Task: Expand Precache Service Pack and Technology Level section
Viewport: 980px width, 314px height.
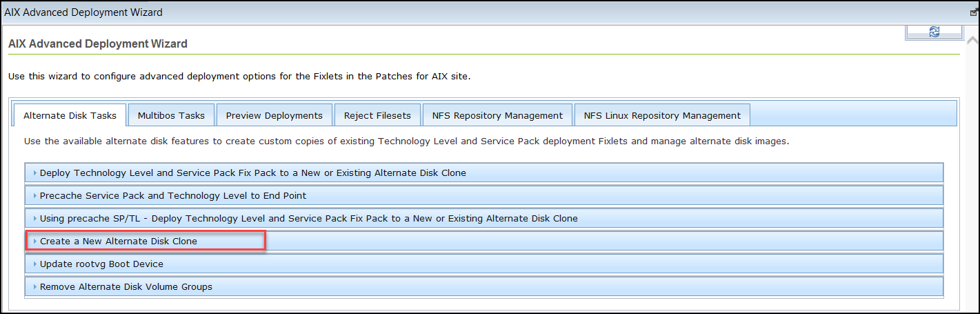Action: [x=484, y=195]
